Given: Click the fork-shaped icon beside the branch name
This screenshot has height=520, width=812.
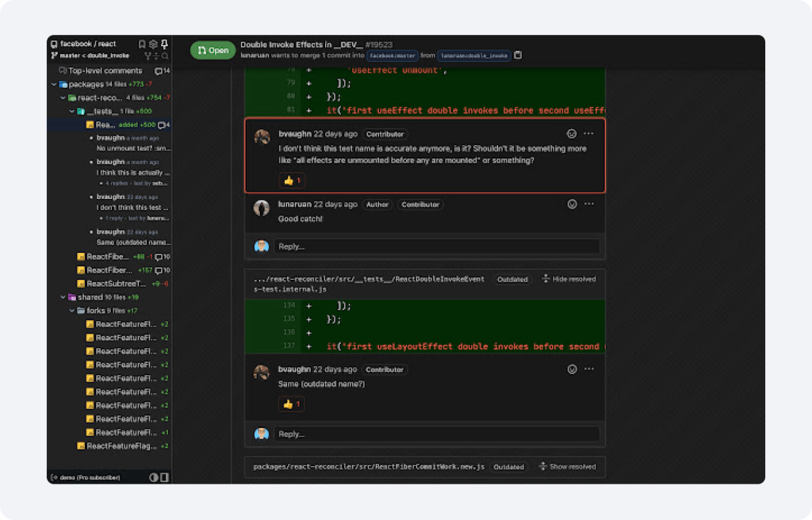Looking at the screenshot, I should click(x=147, y=55).
